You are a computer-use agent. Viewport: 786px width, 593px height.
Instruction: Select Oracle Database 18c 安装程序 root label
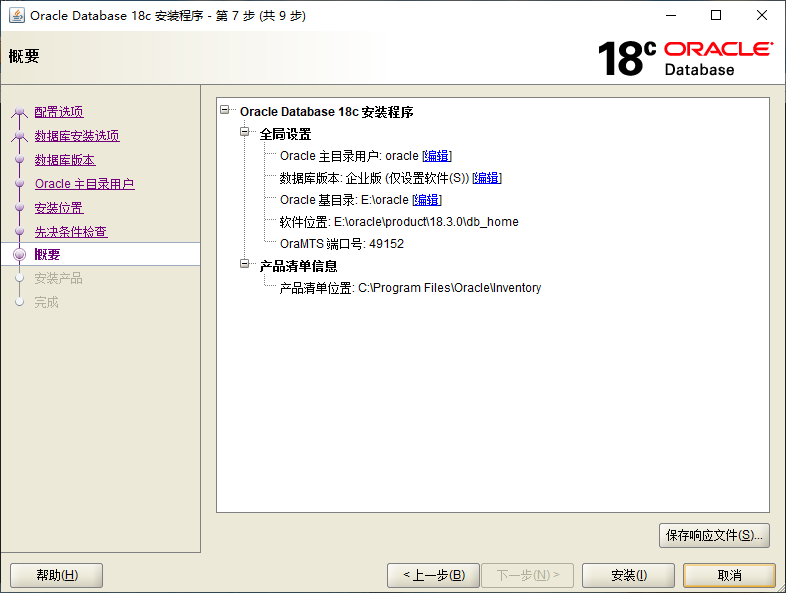326,112
